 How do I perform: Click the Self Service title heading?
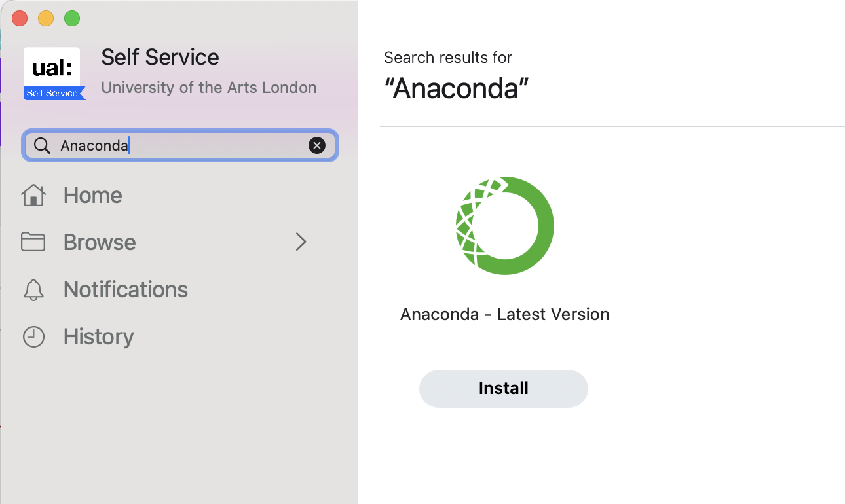[x=160, y=57]
